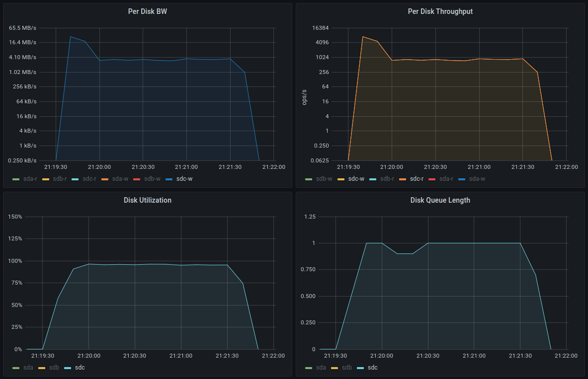Show only sdc-r in Per Disk Throughput legend

(417, 178)
